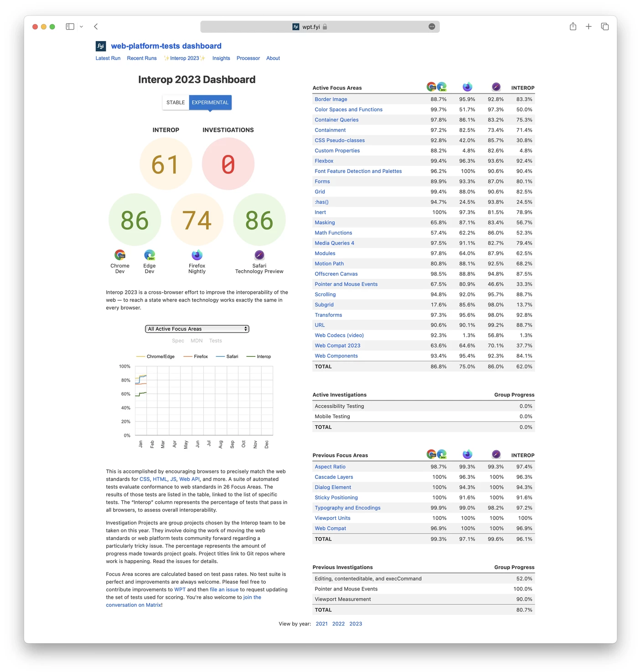Open the :has() focus area link
Screen dimensions: 641x672
click(321, 202)
